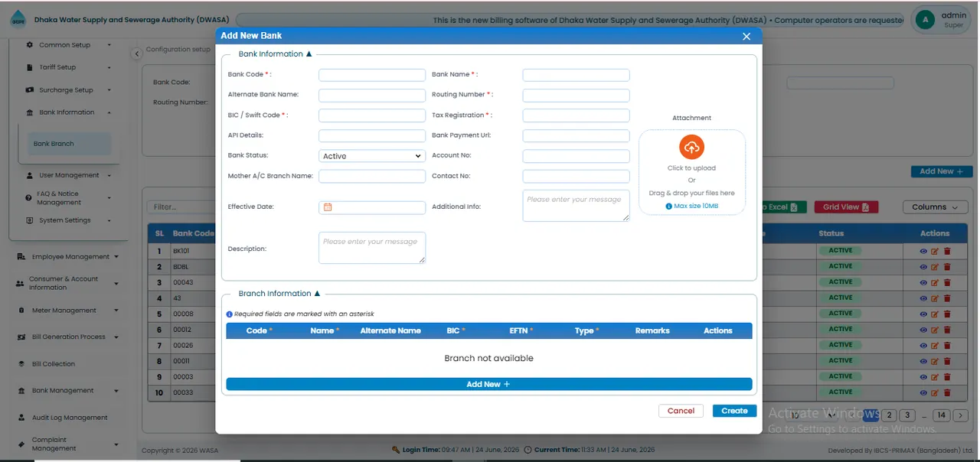Click the admin avatar icon
The width and height of the screenshot is (980, 462).
[x=926, y=20]
